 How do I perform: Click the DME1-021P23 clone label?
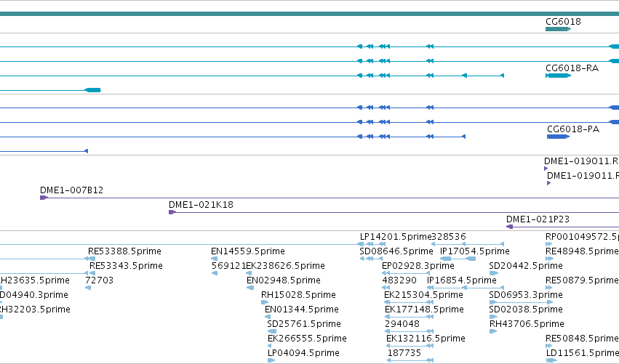coord(538,219)
